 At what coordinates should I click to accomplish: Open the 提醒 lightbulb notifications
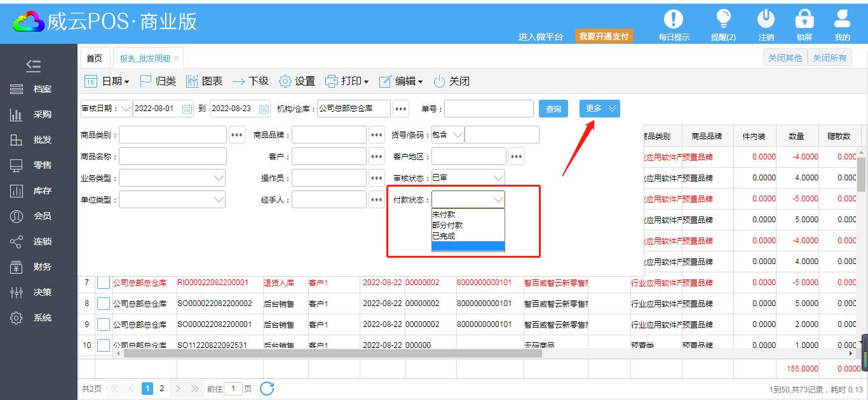[723, 19]
